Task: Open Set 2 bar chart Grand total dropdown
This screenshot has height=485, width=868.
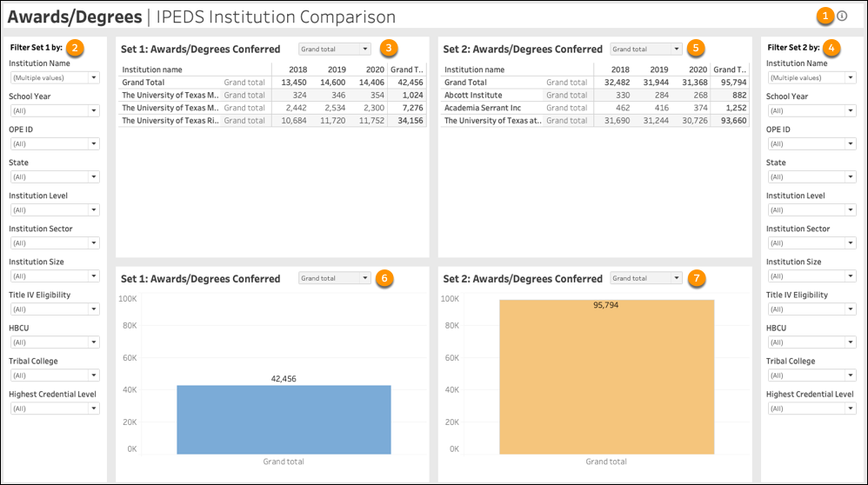Action: pyautogui.click(x=646, y=278)
